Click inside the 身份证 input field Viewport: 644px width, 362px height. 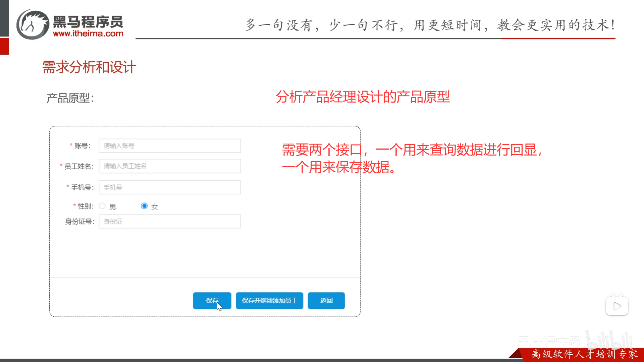point(169,221)
